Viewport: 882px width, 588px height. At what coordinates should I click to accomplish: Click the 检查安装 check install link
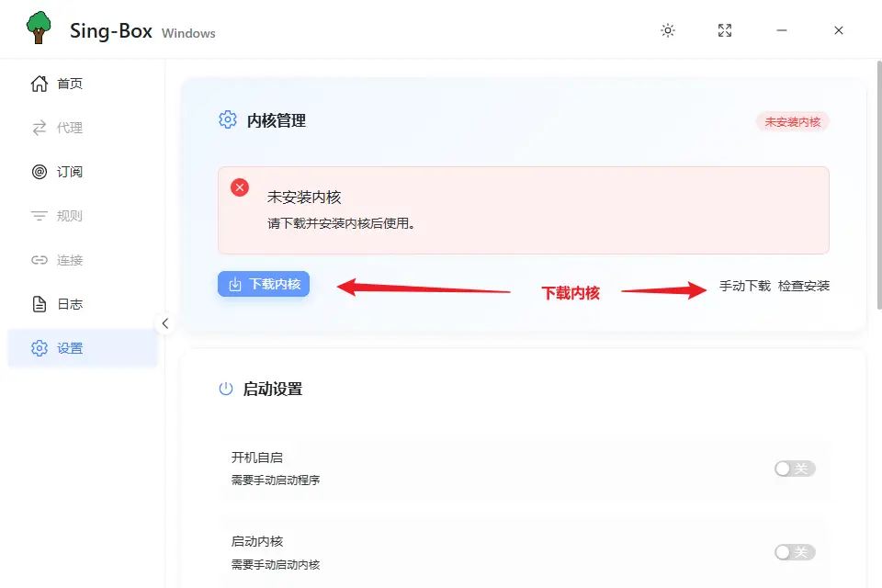pyautogui.click(x=804, y=286)
